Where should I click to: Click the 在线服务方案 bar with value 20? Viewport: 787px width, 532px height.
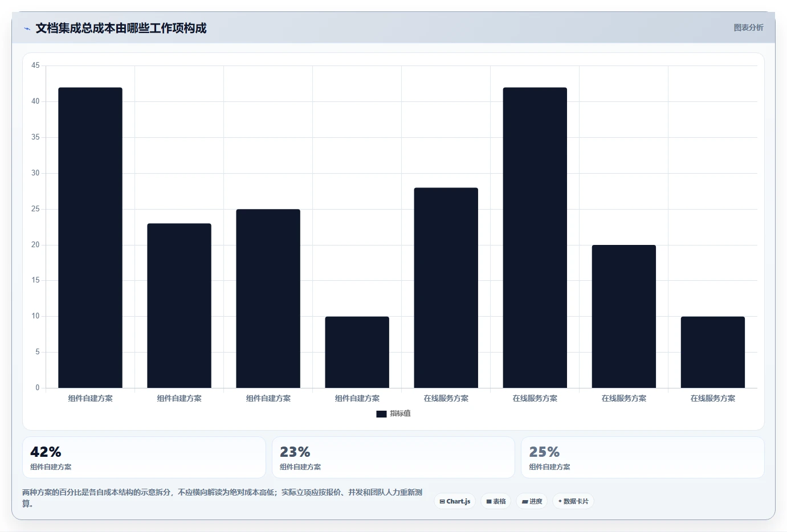point(623,316)
